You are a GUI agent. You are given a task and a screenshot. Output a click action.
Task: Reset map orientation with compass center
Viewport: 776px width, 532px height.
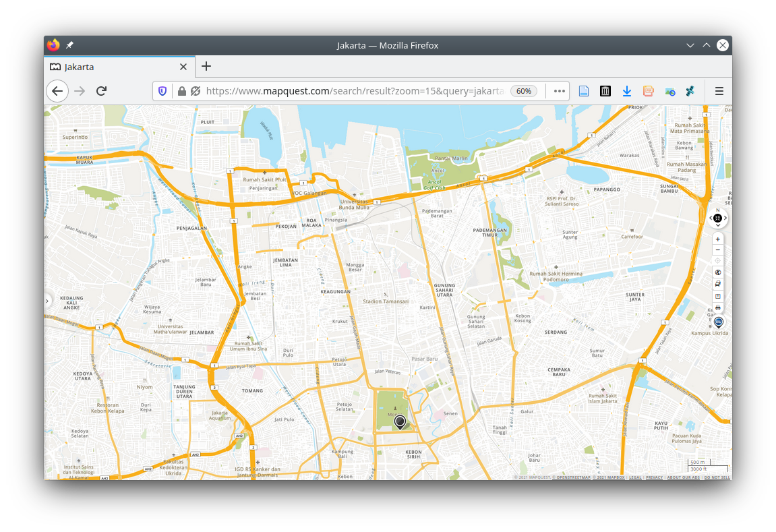[x=717, y=218]
